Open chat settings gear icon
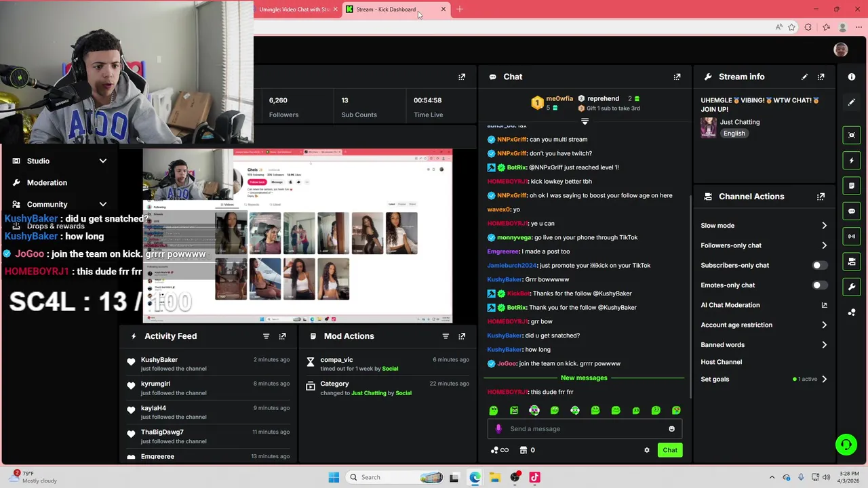Viewport: 868px width, 488px height. point(646,450)
